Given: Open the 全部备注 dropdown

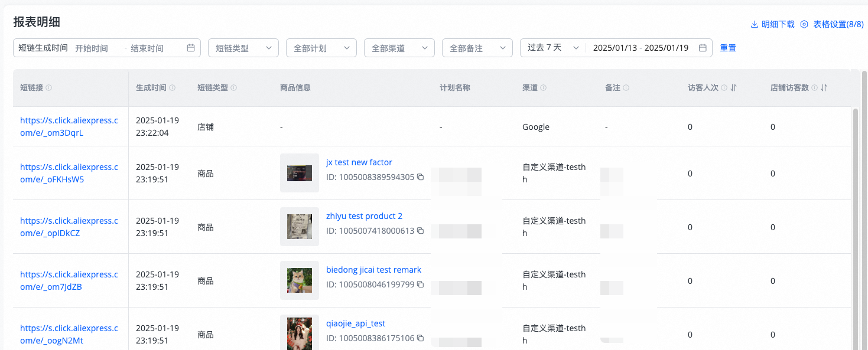Looking at the screenshot, I should [x=477, y=48].
